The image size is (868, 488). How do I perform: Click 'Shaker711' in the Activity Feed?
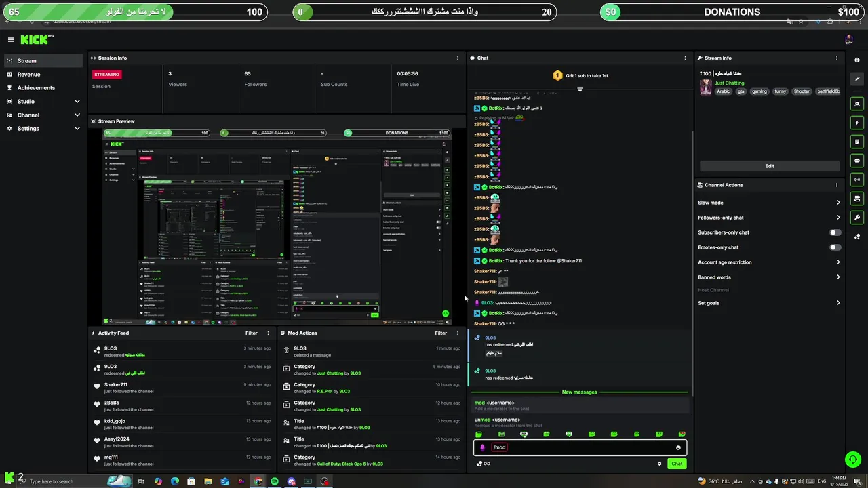(x=115, y=385)
